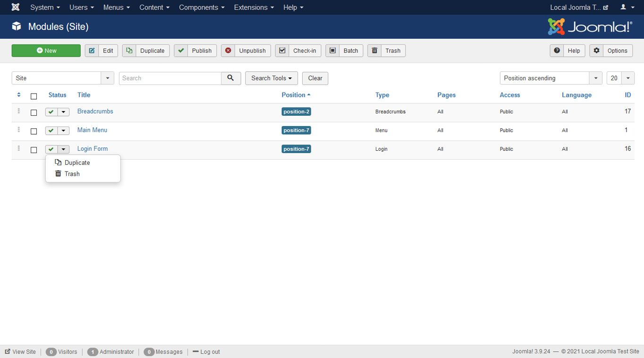
Task: Toggle published status of Login Form
Action: pyautogui.click(x=51, y=149)
